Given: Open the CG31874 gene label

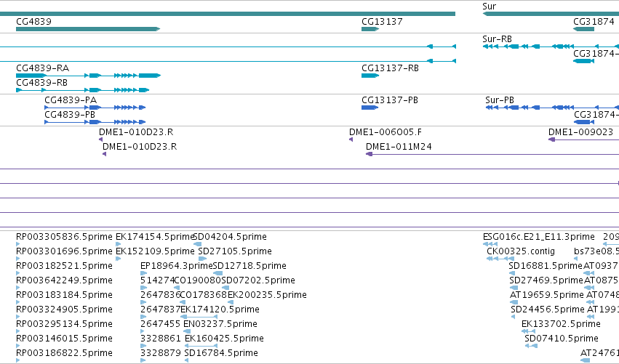Looking at the screenshot, I should click(594, 21).
